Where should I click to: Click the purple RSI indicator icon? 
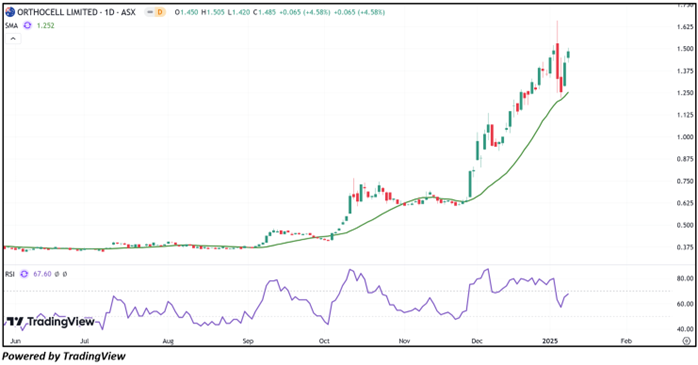point(24,274)
